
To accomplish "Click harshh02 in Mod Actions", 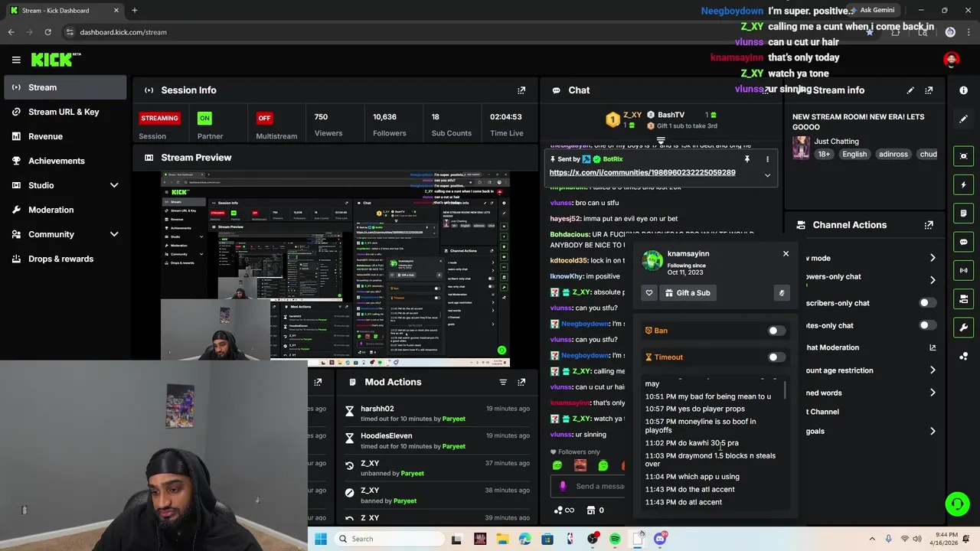I will point(377,409).
